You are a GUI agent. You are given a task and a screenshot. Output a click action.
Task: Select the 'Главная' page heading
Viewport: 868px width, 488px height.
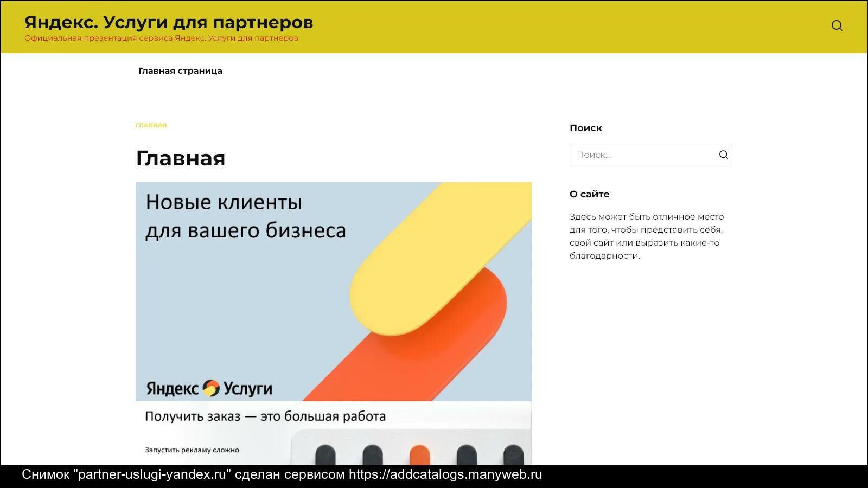click(x=181, y=158)
